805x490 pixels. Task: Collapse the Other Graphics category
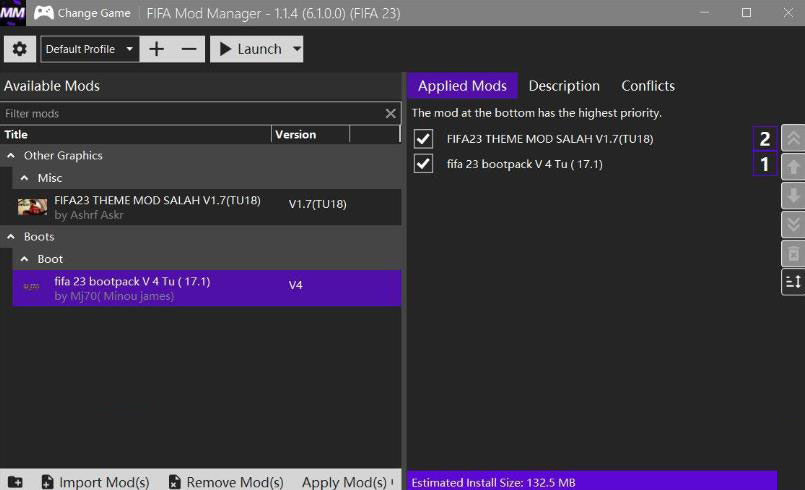point(11,156)
